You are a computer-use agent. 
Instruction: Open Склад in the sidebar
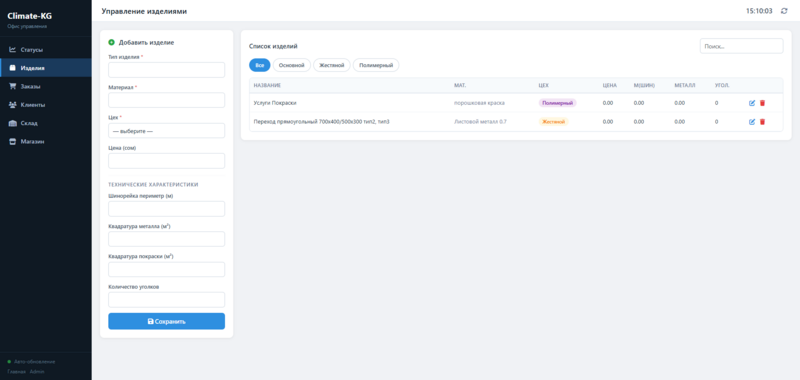point(46,123)
